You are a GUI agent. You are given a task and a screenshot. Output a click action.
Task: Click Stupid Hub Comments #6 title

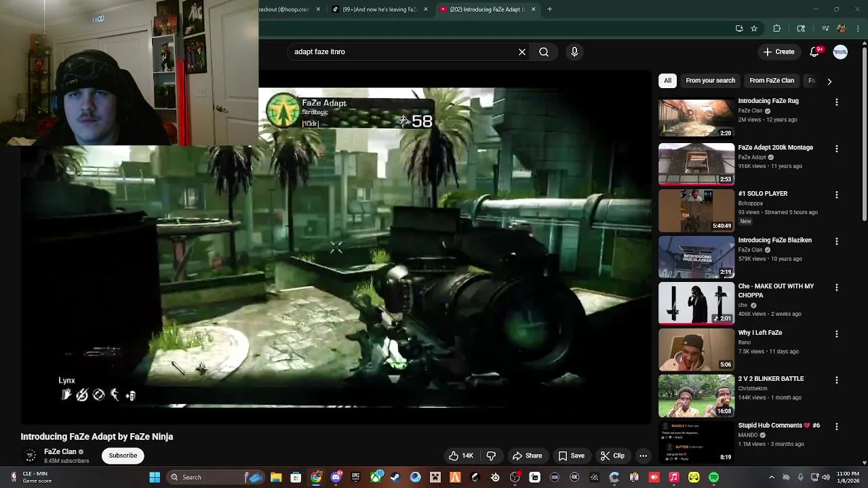click(x=778, y=426)
